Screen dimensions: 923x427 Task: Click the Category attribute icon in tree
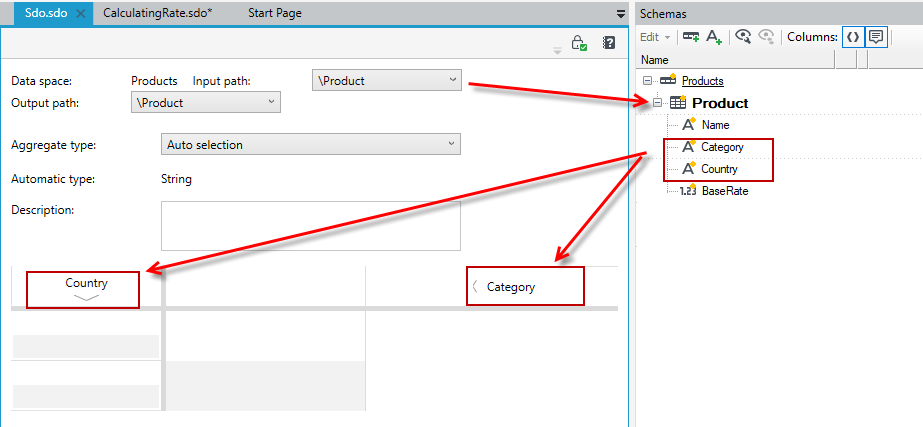click(689, 147)
